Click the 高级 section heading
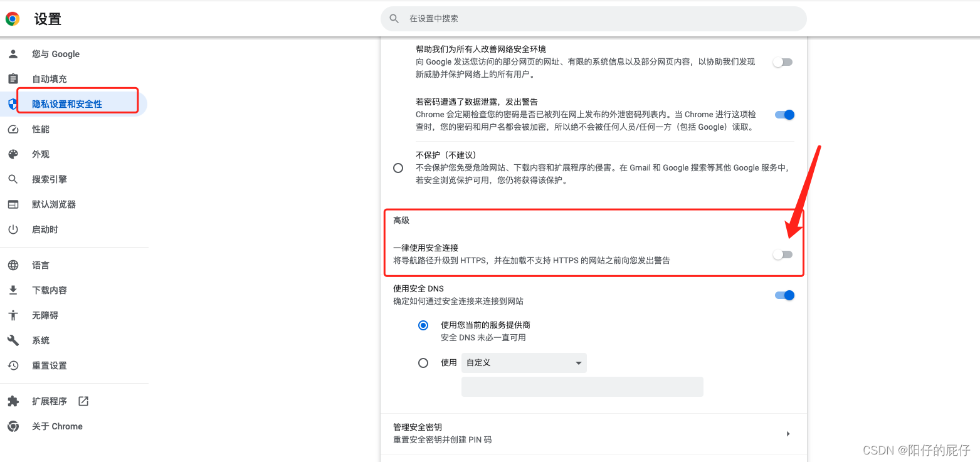The height and width of the screenshot is (462, 980). (401, 220)
